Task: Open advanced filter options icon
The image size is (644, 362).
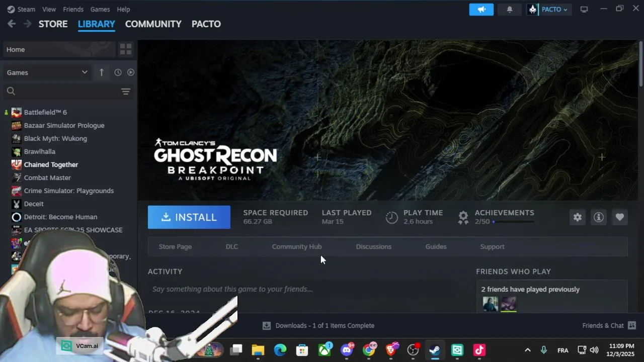Action: 126,91
